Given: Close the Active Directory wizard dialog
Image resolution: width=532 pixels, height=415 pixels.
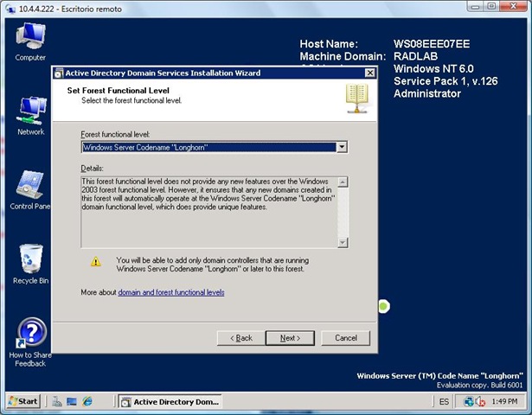Looking at the screenshot, I should click(x=369, y=73).
